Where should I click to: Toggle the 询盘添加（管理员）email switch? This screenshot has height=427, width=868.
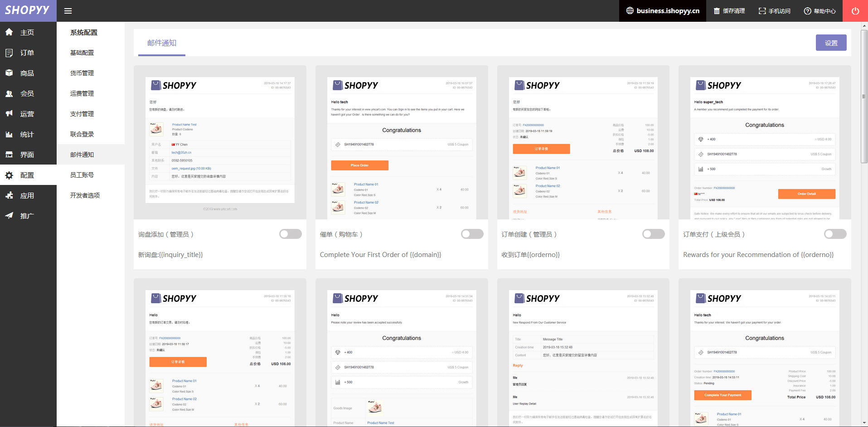pos(291,234)
